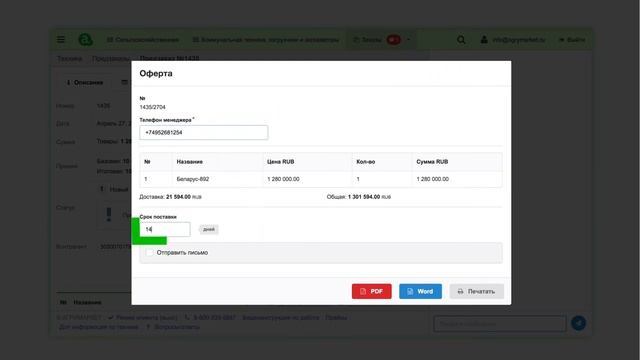Click the Оферта dialog title
640x360 pixels.
pos(156,73)
